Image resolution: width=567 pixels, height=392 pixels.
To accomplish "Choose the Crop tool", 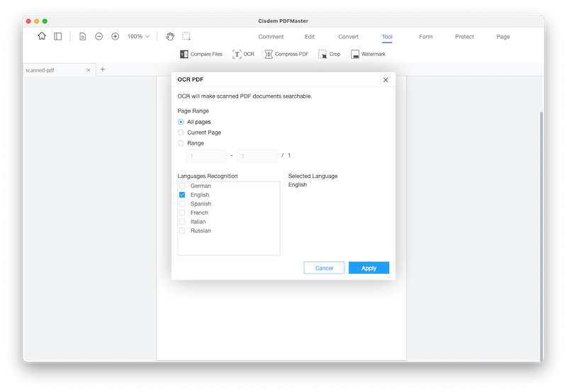I will point(329,55).
